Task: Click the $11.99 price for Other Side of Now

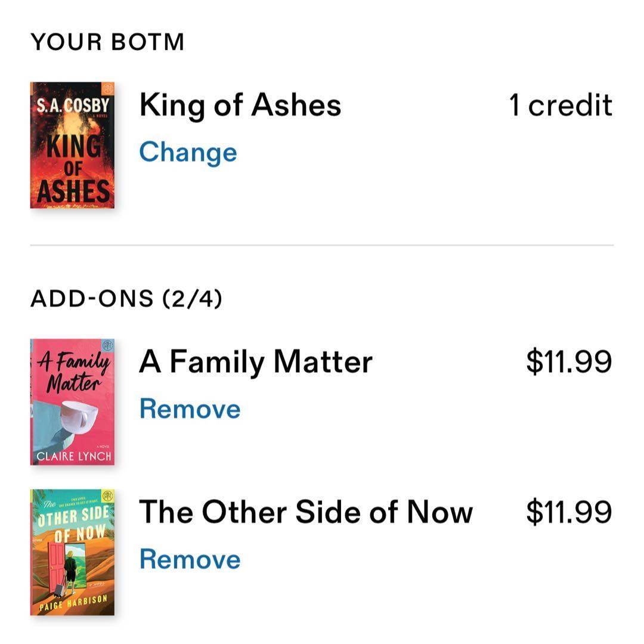Action: (x=568, y=512)
